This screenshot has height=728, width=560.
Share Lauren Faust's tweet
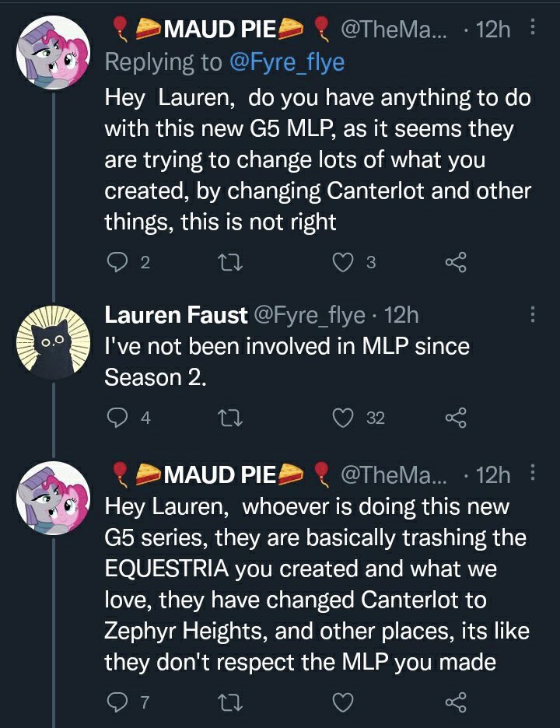click(455, 418)
